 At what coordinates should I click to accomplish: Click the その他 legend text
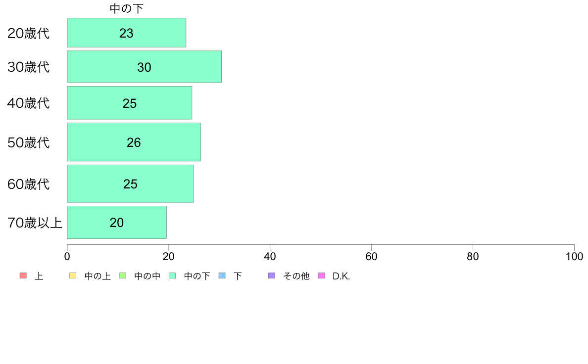tap(296, 276)
